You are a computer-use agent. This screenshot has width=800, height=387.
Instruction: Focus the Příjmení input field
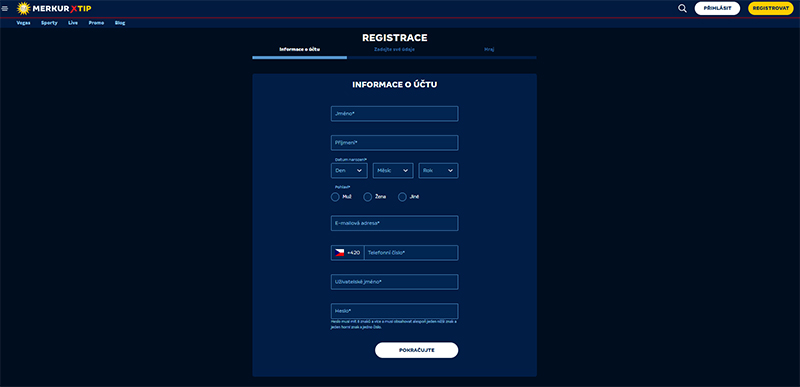[x=394, y=143]
